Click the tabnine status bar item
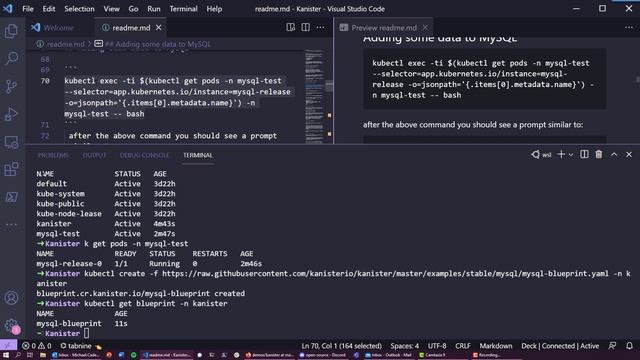This screenshot has width=640, height=360. click(x=80, y=346)
